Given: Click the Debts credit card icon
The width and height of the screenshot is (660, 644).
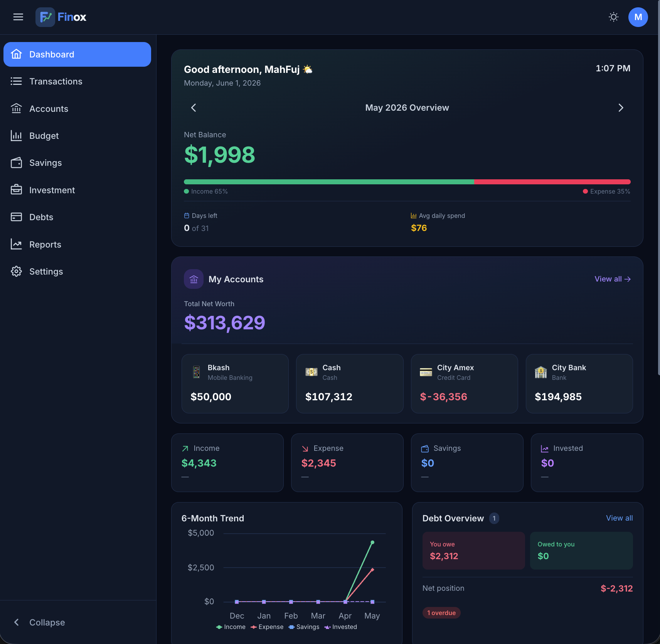Looking at the screenshot, I should (16, 217).
